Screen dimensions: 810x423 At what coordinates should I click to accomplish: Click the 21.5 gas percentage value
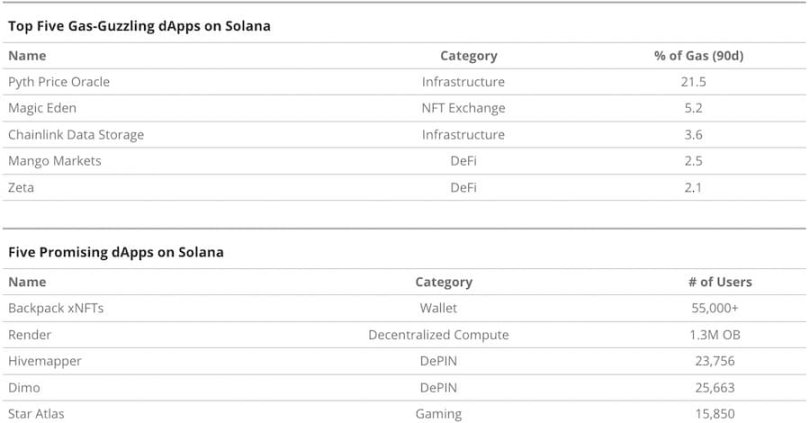pyautogui.click(x=693, y=82)
